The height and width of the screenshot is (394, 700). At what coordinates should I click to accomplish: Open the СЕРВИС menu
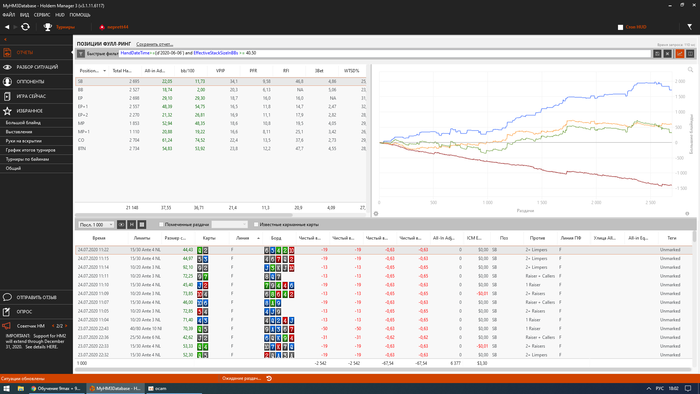(42, 15)
